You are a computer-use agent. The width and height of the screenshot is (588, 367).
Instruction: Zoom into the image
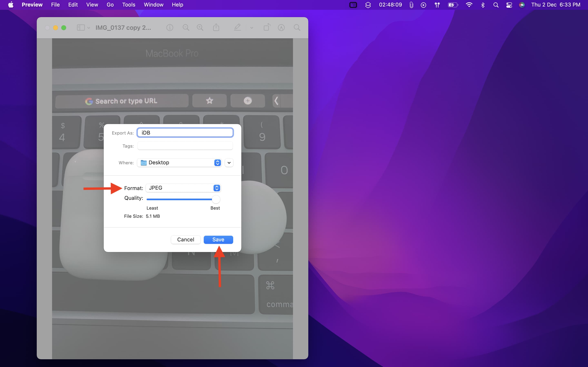click(x=200, y=28)
